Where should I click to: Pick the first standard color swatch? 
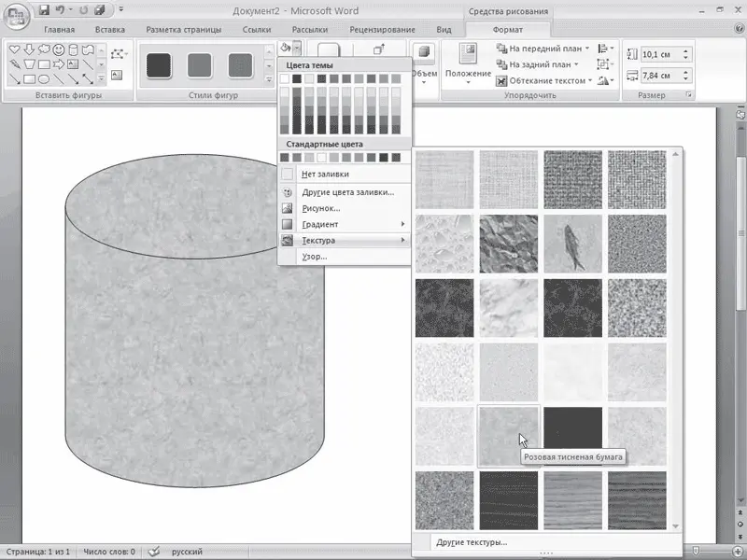285,157
